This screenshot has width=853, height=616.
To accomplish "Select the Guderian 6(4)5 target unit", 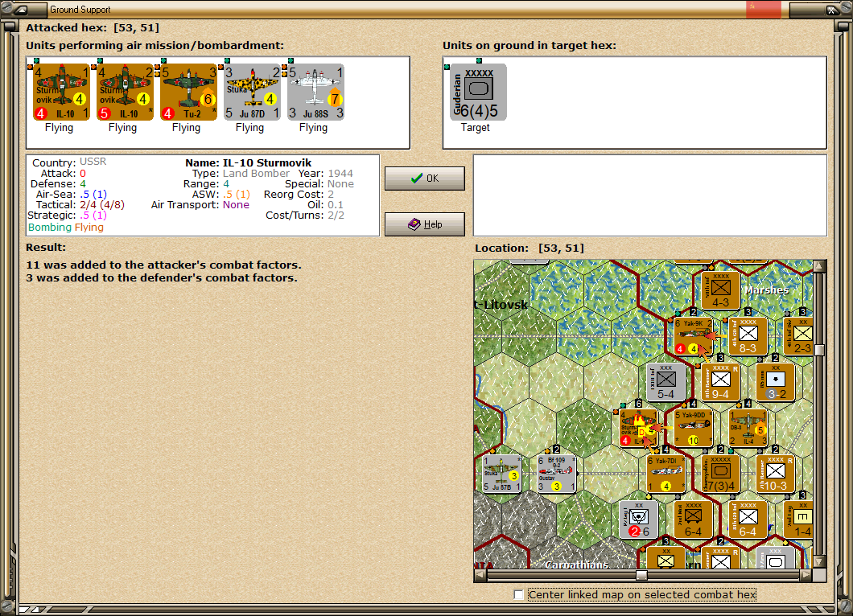I will tap(477, 92).
